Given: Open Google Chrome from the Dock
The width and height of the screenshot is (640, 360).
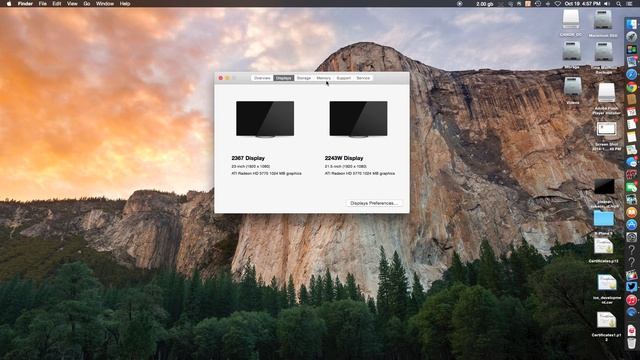Looking at the screenshot, I should [x=631, y=87].
